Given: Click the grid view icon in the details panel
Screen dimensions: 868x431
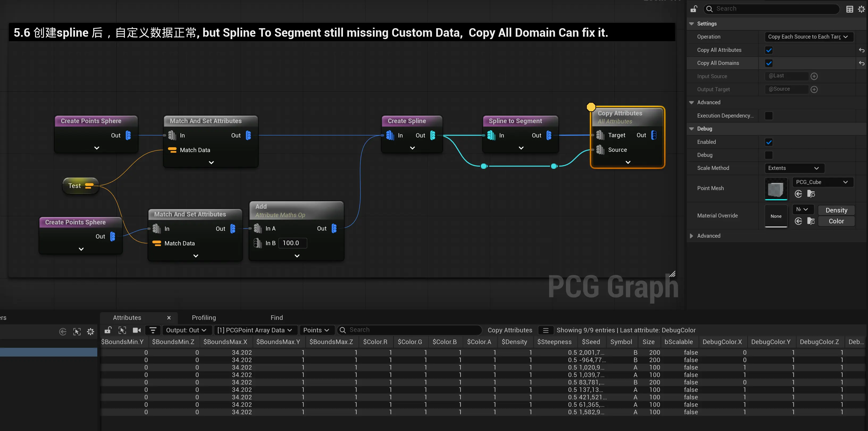Looking at the screenshot, I should 849,9.
